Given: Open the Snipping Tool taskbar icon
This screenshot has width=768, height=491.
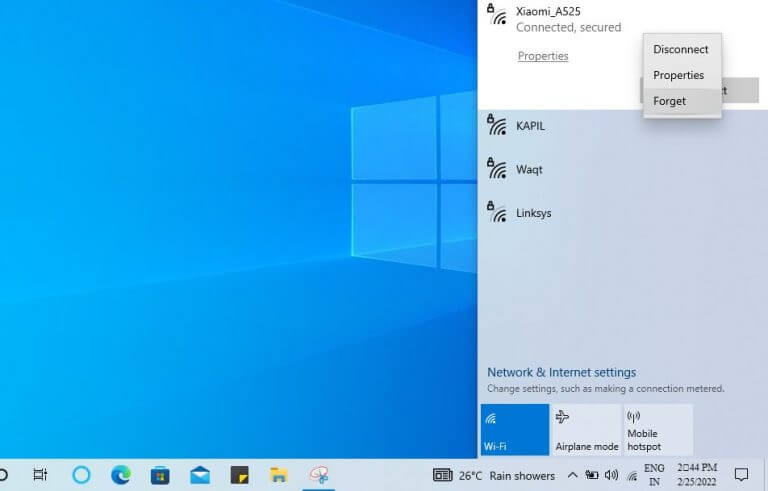Looking at the screenshot, I should [x=319, y=475].
